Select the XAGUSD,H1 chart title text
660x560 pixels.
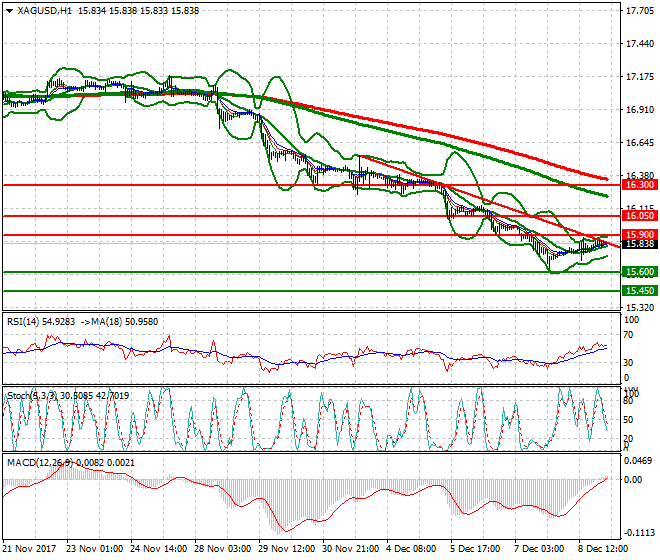pos(45,11)
